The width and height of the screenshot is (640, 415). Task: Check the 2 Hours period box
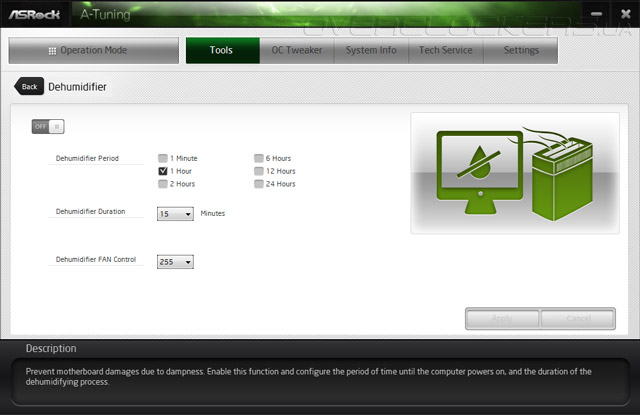[162, 184]
